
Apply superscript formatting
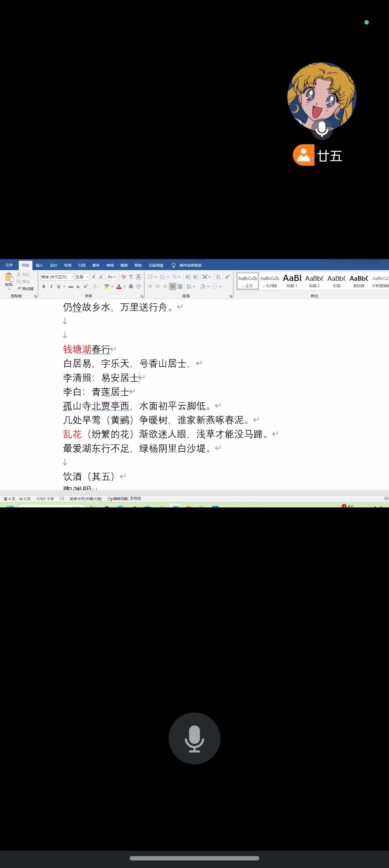pyautogui.click(x=86, y=286)
